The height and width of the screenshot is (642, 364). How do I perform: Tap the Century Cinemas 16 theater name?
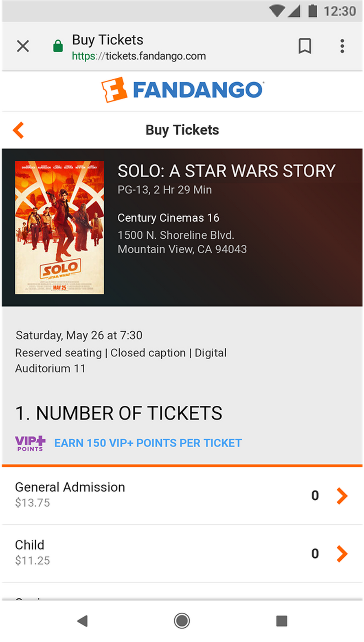168,218
